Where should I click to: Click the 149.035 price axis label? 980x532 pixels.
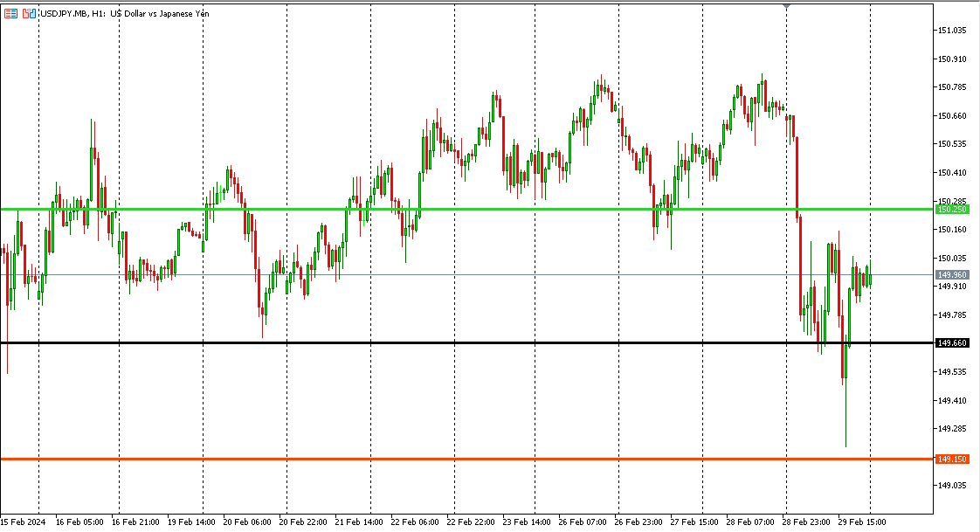(x=953, y=486)
